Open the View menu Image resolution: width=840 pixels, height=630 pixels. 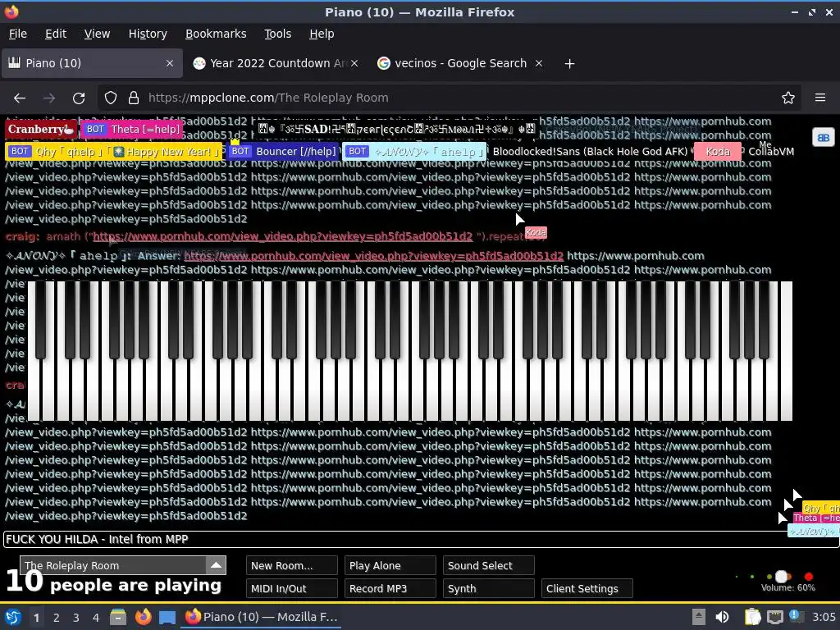[97, 34]
